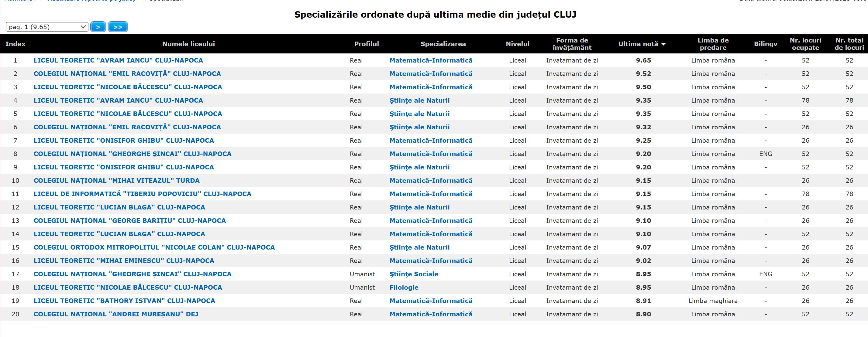Image resolution: width=868 pixels, height=337 pixels.
Task: Open Colegiul Național "Andrei Mureșanu" Dej link
Action: (115, 314)
